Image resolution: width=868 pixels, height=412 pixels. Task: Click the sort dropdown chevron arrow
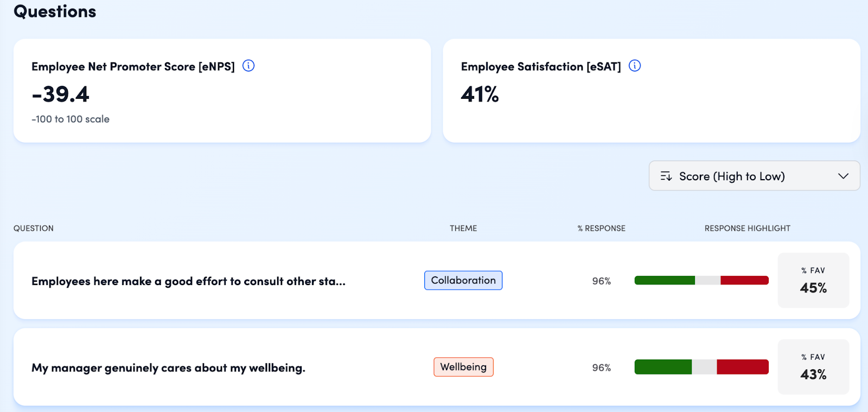click(843, 176)
